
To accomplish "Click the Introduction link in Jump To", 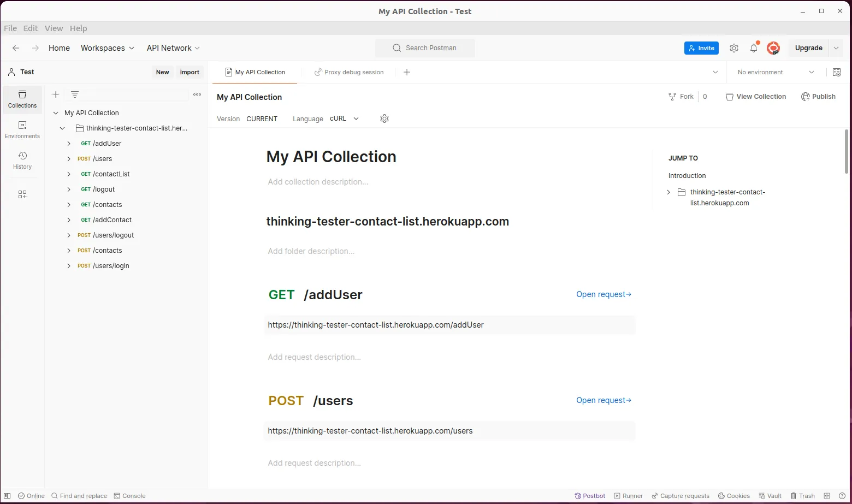I will 687,176.
